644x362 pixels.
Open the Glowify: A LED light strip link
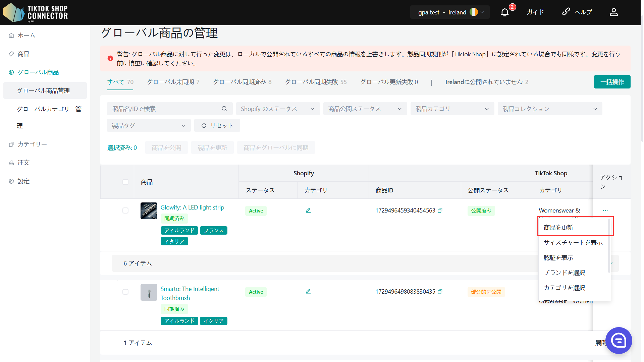click(x=193, y=207)
